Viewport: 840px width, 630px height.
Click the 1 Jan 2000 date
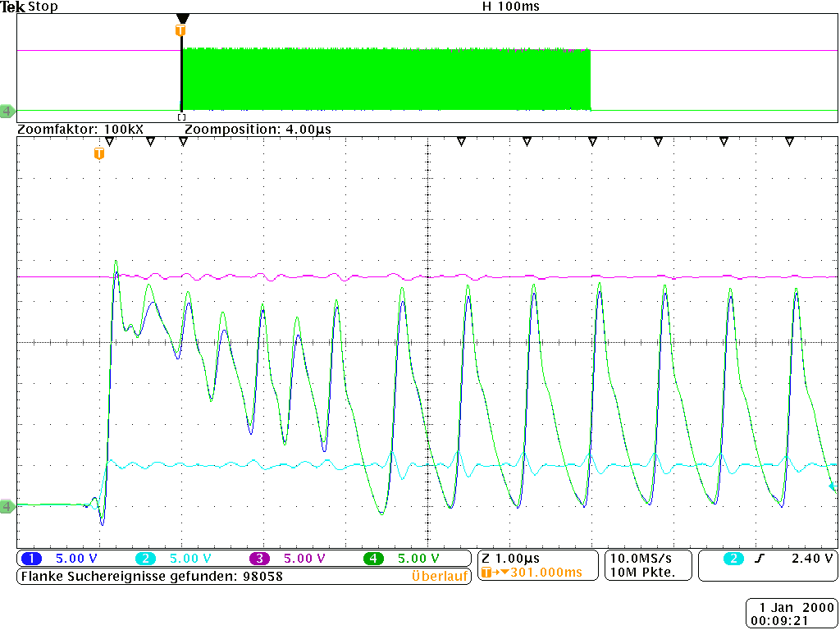pyautogui.click(x=797, y=608)
